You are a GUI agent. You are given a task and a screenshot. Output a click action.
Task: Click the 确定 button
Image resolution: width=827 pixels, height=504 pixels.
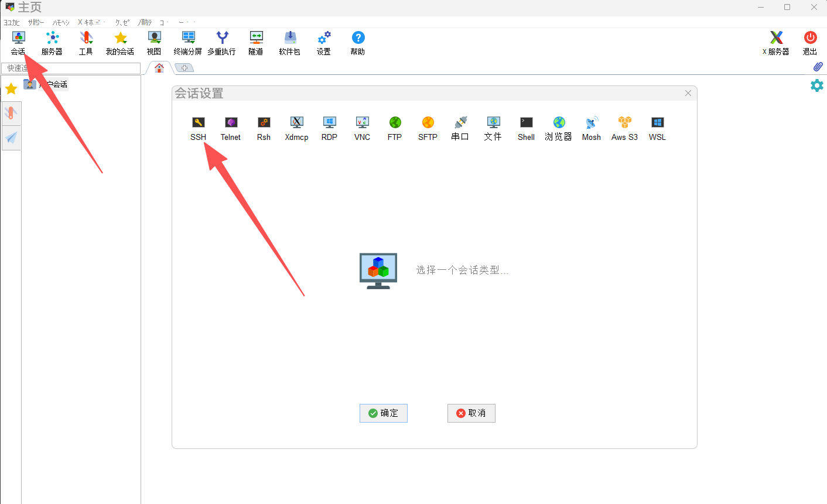384,413
